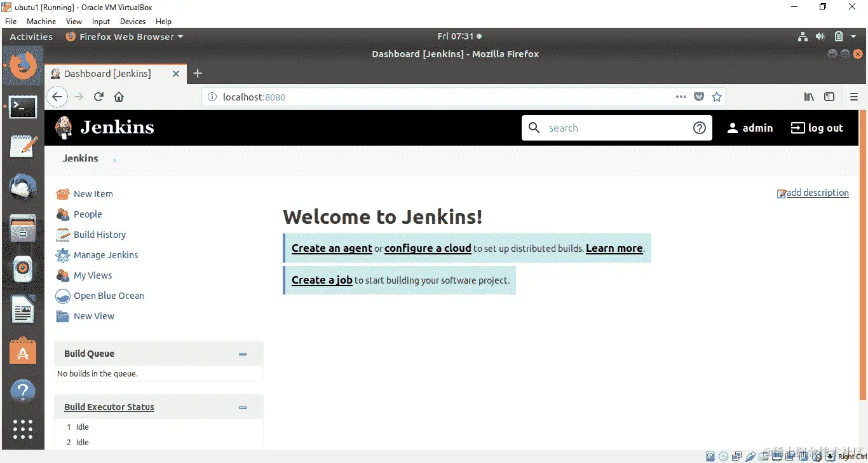Switch to the Dashboard [Jenkins] tab
This screenshot has width=868, height=463.
click(108, 73)
